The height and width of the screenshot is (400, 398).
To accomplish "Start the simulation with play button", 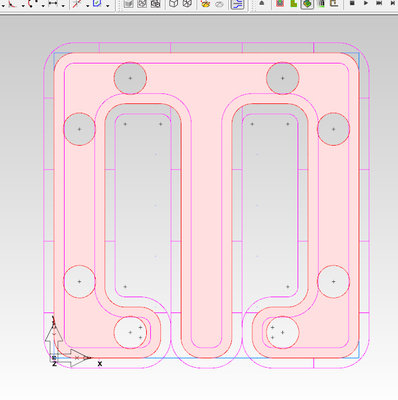I will (x=366, y=3).
